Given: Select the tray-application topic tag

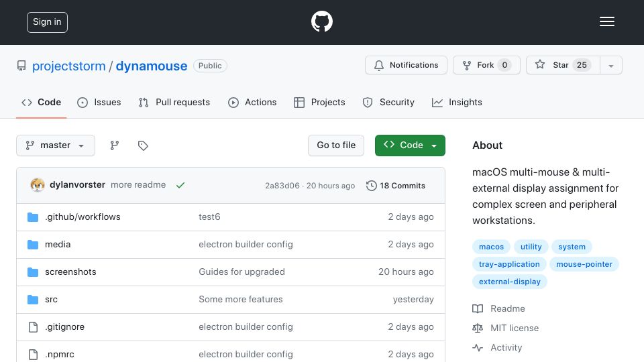Looking at the screenshot, I should pos(509,264).
